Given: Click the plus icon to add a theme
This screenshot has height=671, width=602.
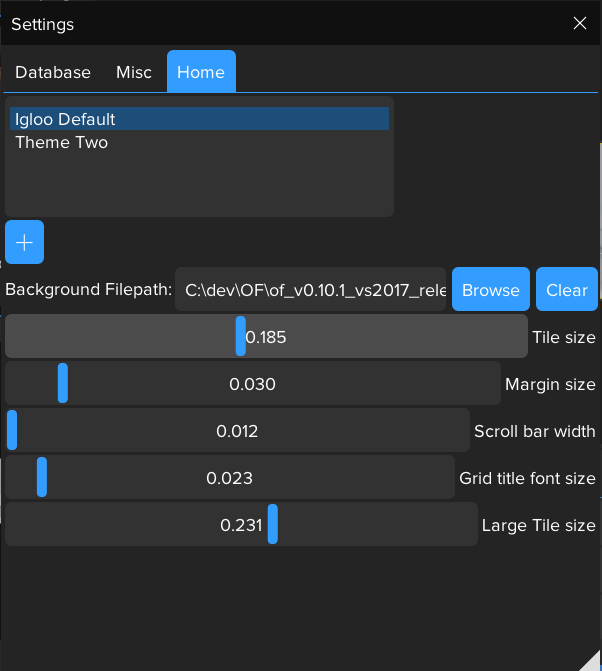Looking at the screenshot, I should 24,242.
